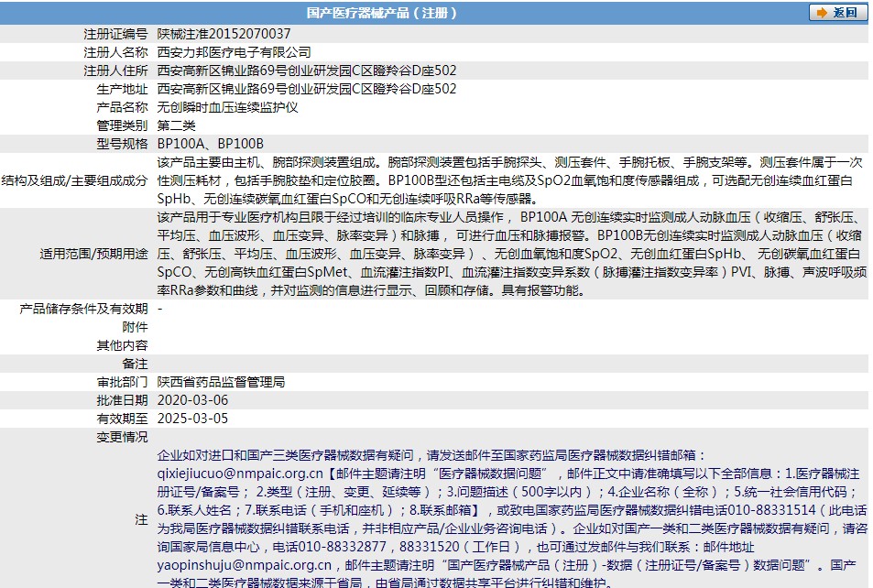
Task: Click the 返回 button
Action: click(837, 12)
